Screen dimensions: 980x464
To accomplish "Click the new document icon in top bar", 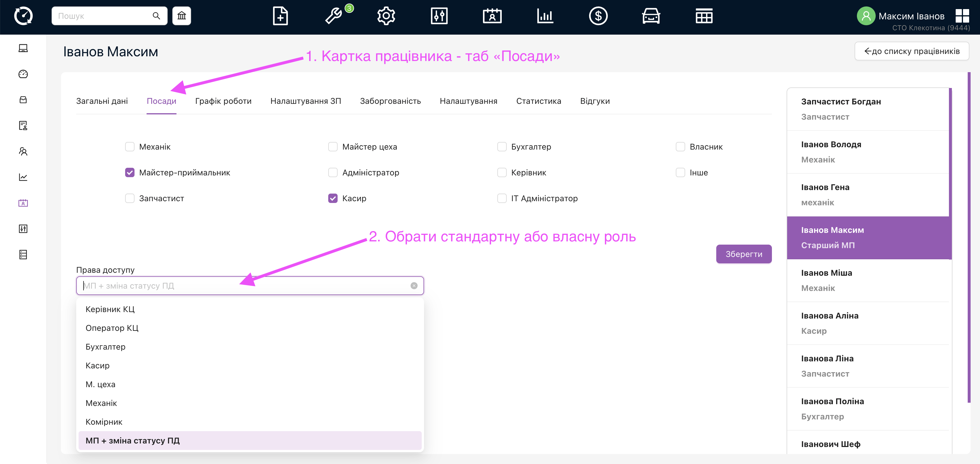I will [280, 16].
